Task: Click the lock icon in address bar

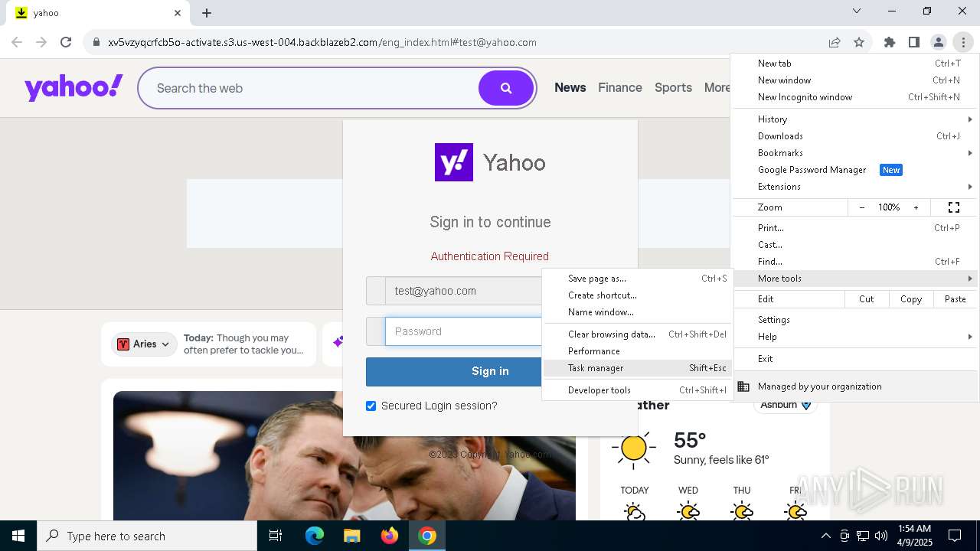Action: [x=96, y=42]
